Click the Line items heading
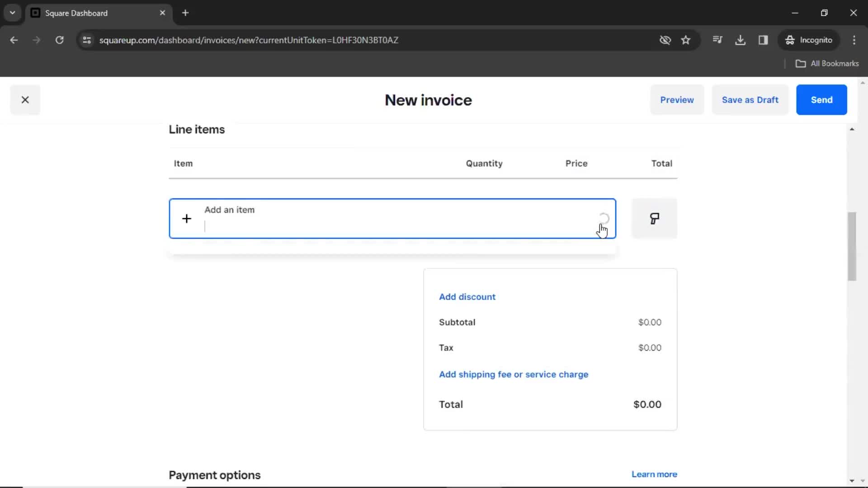 pos(197,130)
